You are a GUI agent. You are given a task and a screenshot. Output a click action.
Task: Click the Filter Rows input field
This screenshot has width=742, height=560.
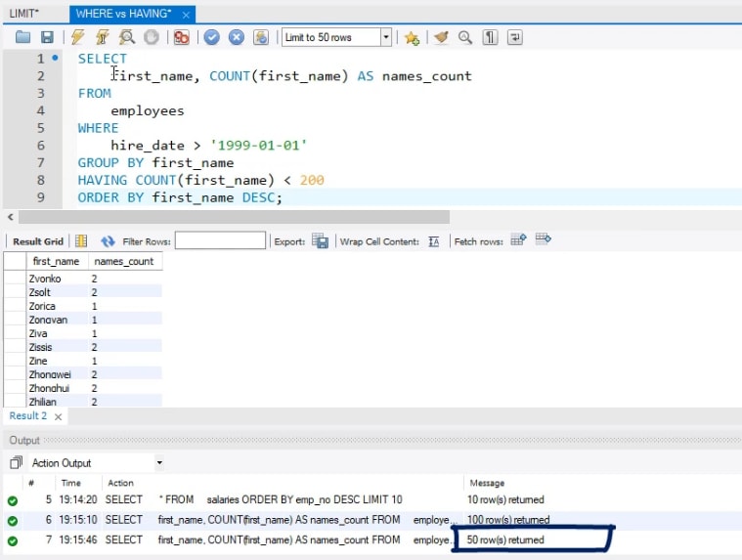click(x=220, y=241)
